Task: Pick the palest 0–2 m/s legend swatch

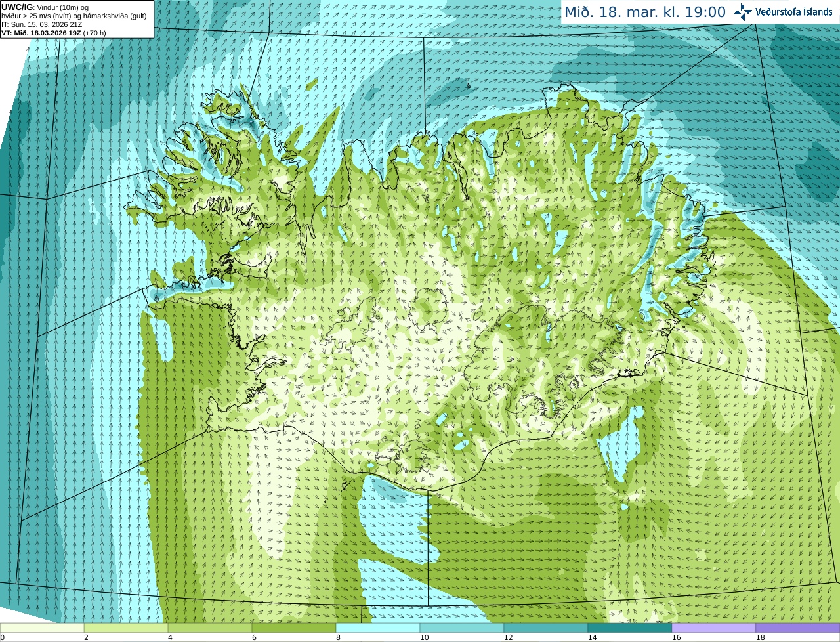Action: pyautogui.click(x=42, y=628)
